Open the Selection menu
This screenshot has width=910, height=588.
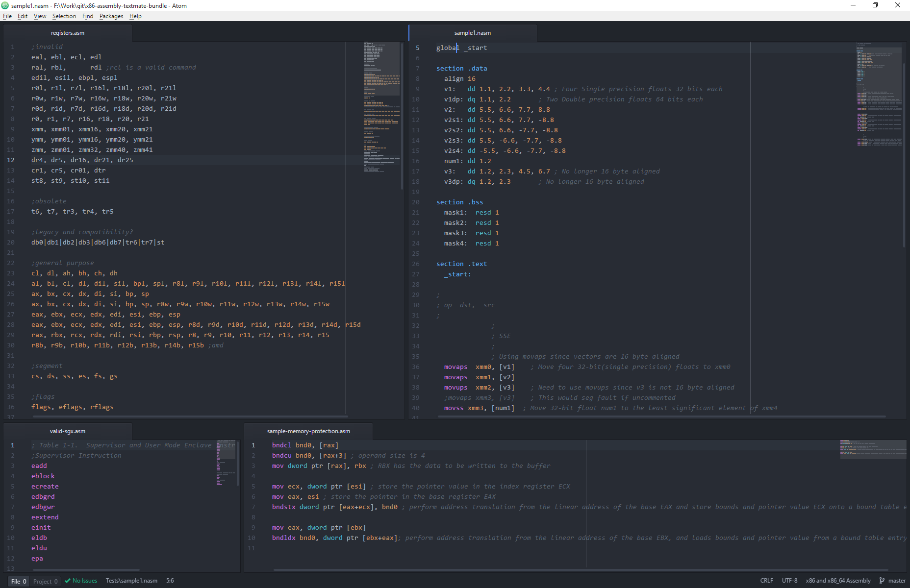click(64, 16)
